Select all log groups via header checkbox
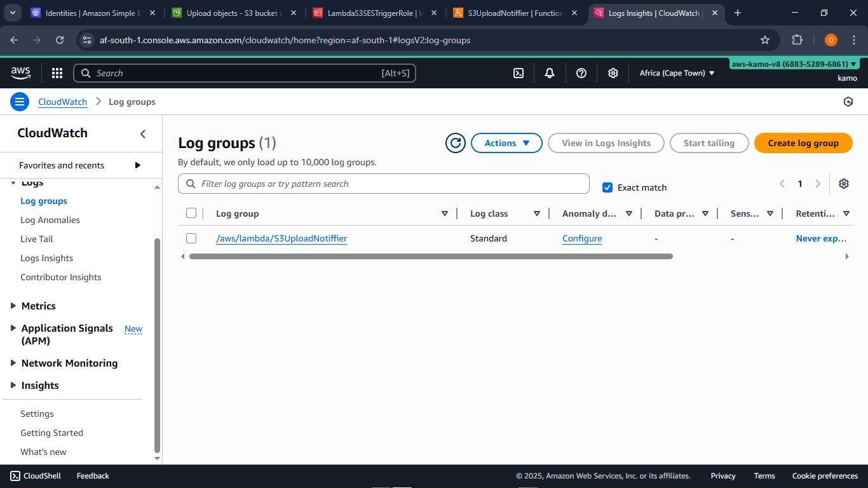 191,213
